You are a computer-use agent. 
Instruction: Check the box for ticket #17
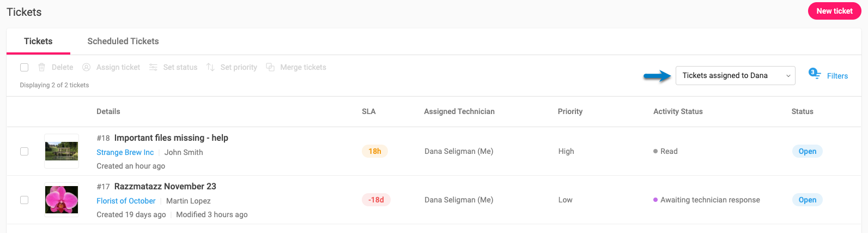coord(24,200)
